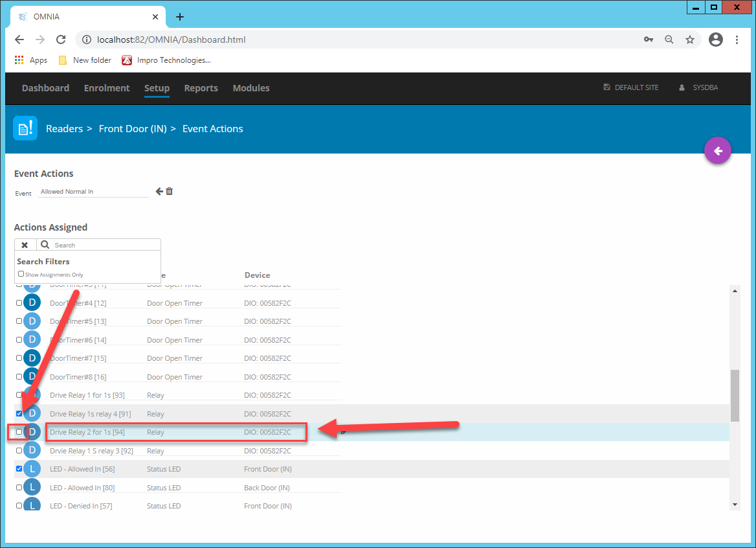Bookmark this page with the star icon

coord(690,40)
